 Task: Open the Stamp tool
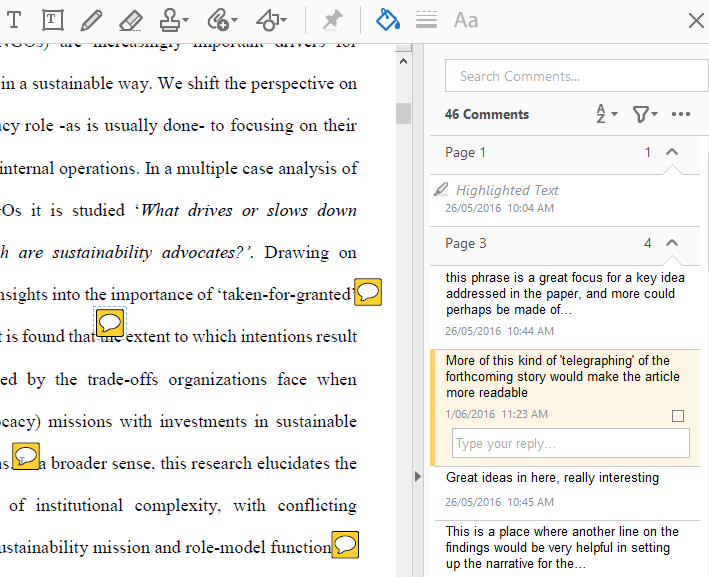170,21
